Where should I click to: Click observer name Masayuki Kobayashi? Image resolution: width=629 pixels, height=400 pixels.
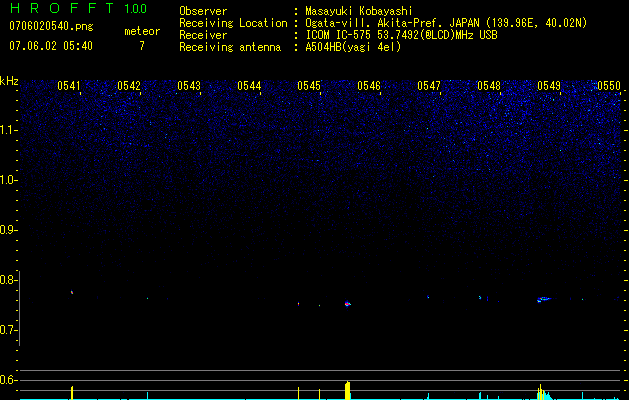[358, 11]
